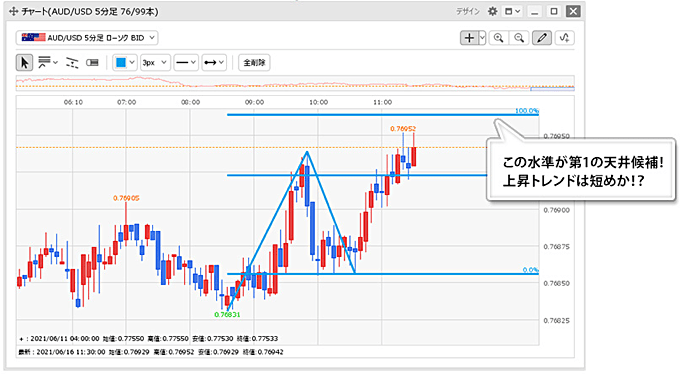Open the AUD/USD 5分足 symbol dropdown

point(87,38)
